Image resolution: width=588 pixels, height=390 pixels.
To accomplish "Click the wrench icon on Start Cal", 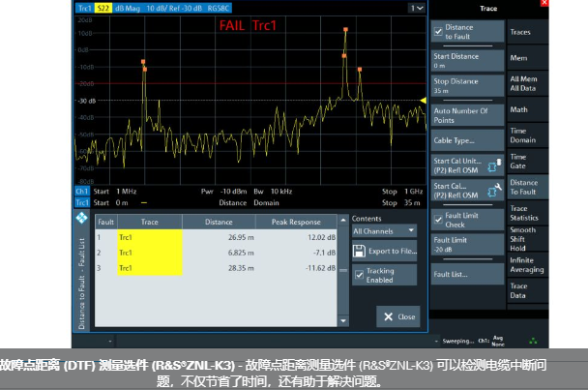I will 494,190.
